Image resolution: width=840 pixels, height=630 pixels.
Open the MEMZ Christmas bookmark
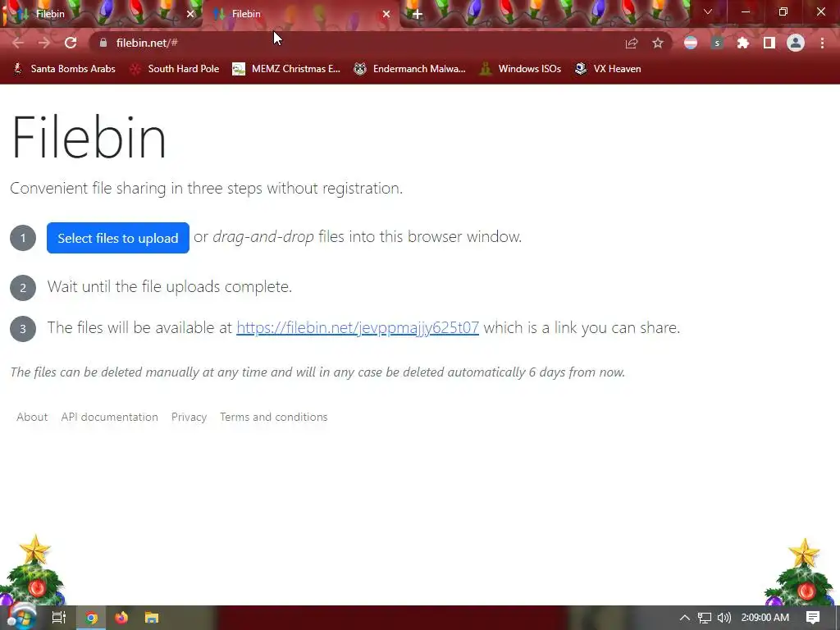(x=286, y=69)
